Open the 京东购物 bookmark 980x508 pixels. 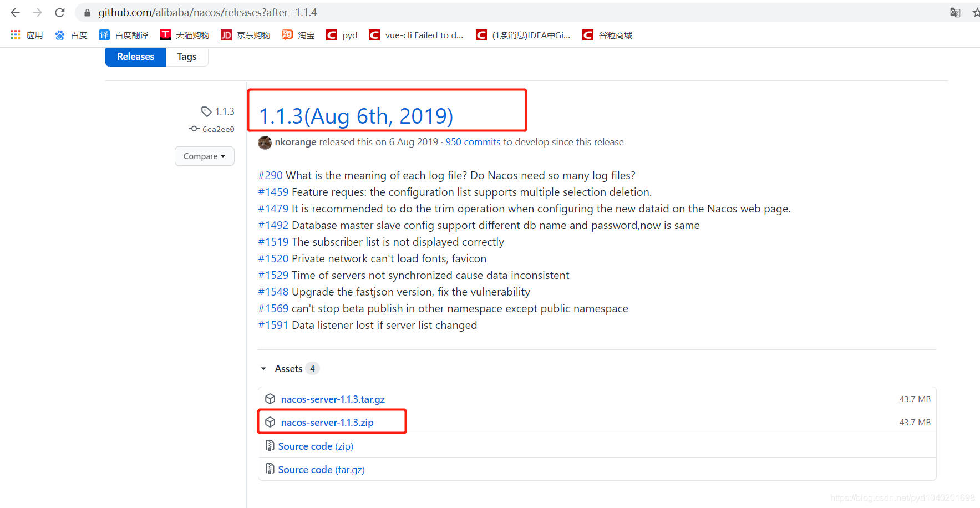click(x=246, y=35)
